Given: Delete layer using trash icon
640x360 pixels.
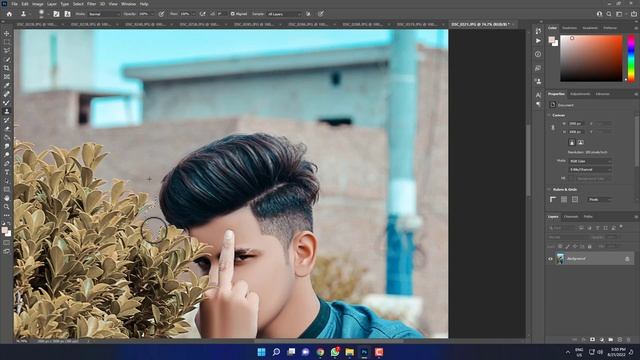Looking at the screenshot, I should pyautogui.click(x=629, y=340).
